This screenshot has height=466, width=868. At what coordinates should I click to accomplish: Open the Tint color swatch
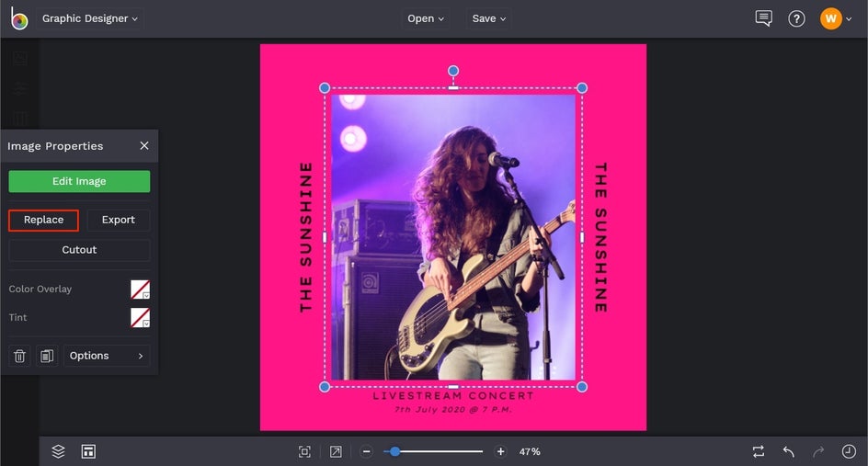pyautogui.click(x=140, y=318)
